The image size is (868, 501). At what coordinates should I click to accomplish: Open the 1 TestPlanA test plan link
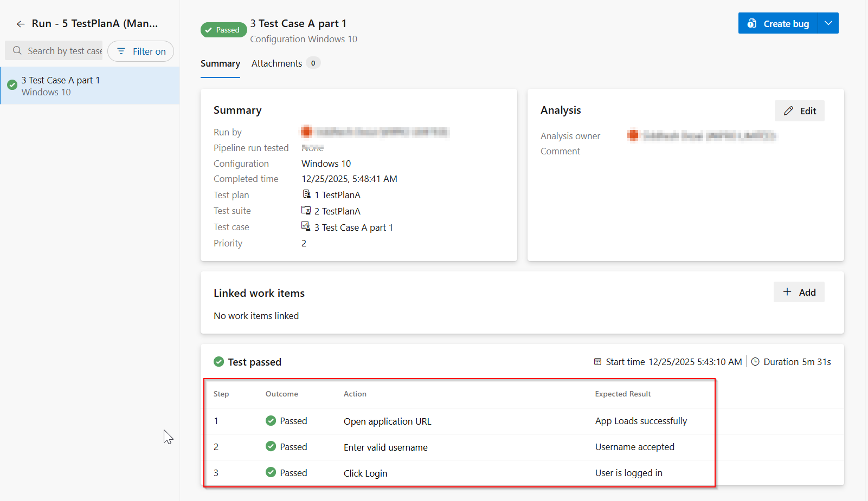[x=337, y=195]
